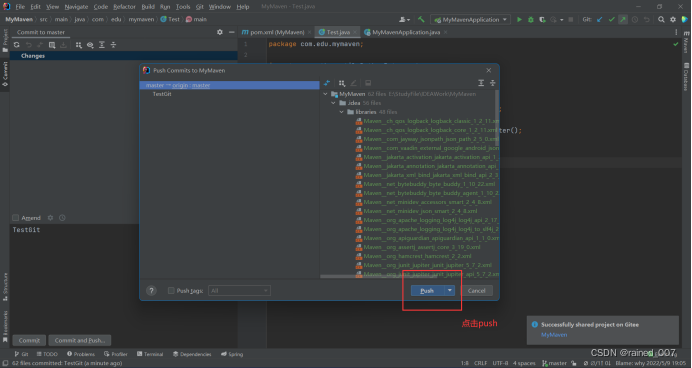The height and width of the screenshot is (368, 692).
Task: Select the Test.java editor tab
Action: point(338,32)
